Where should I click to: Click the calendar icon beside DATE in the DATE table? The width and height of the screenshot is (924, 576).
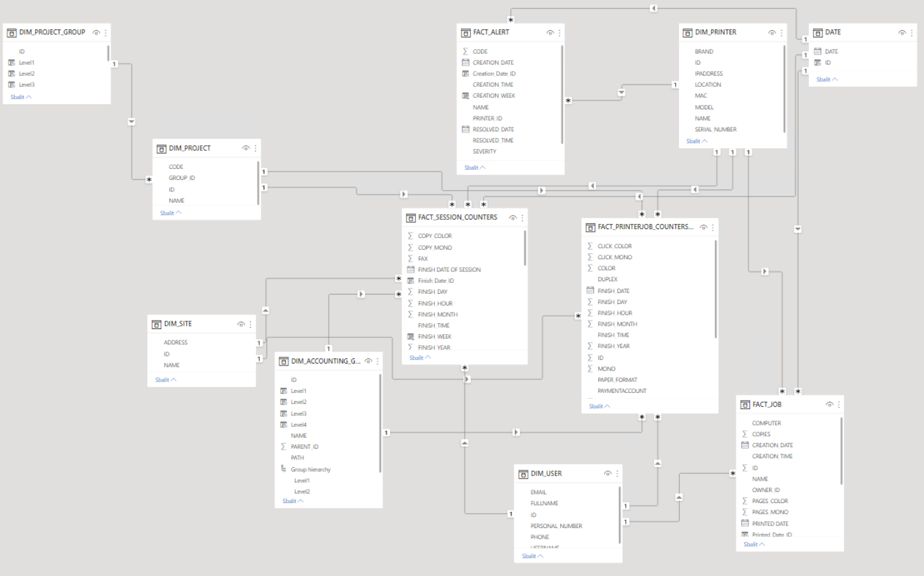pyautogui.click(x=818, y=51)
